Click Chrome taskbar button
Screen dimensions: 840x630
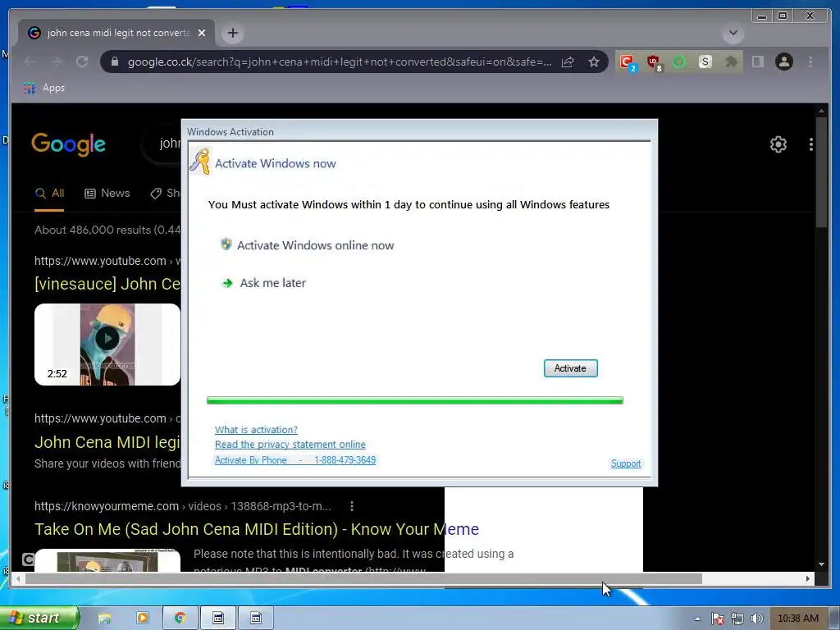(x=180, y=619)
